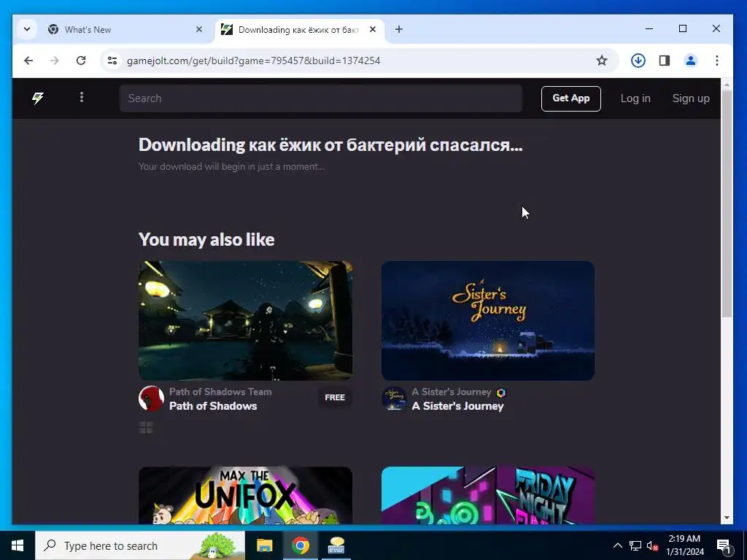Open the three-dot menu beside Game Jolt logo

pos(82,97)
